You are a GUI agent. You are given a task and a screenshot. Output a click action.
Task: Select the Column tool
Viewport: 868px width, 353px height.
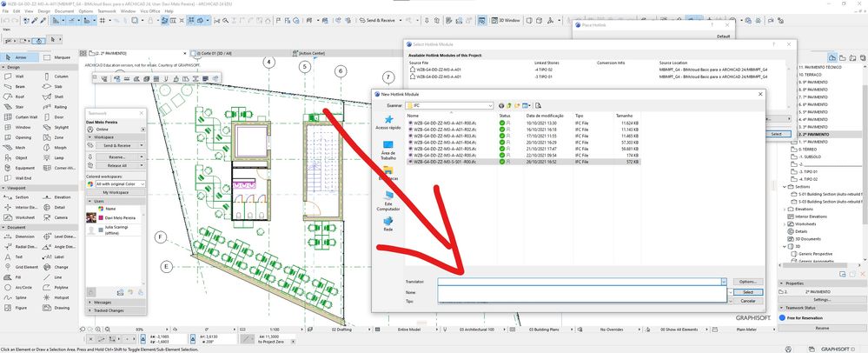pos(57,77)
